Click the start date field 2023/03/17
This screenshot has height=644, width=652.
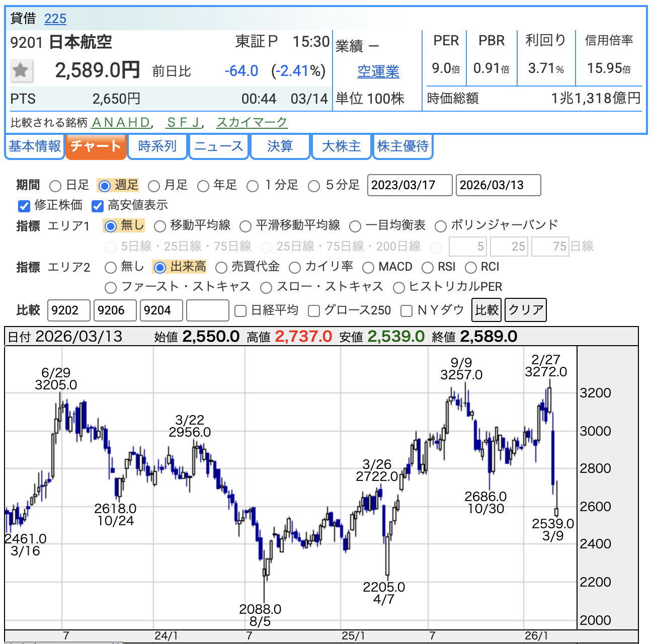point(410,185)
